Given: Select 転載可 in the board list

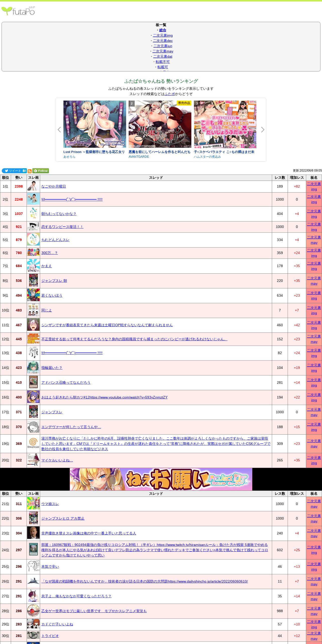Looking at the screenshot, I should tap(163, 67).
